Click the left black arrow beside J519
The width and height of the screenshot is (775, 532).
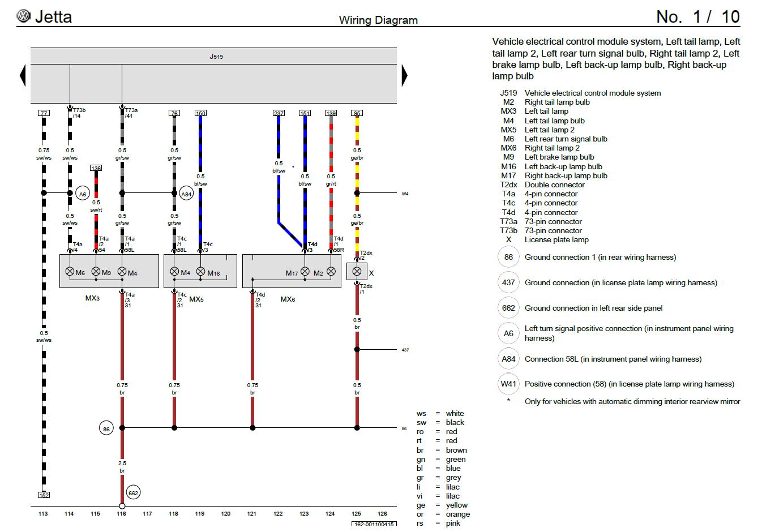click(x=23, y=75)
